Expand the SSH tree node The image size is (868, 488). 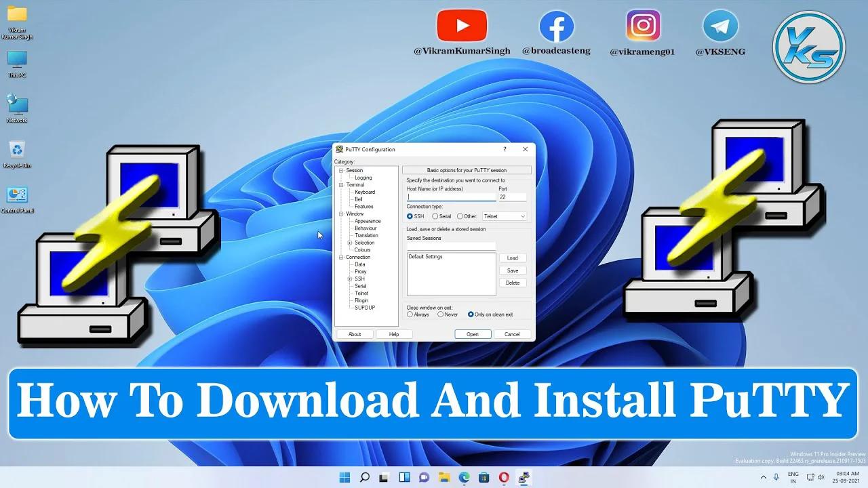pos(350,279)
